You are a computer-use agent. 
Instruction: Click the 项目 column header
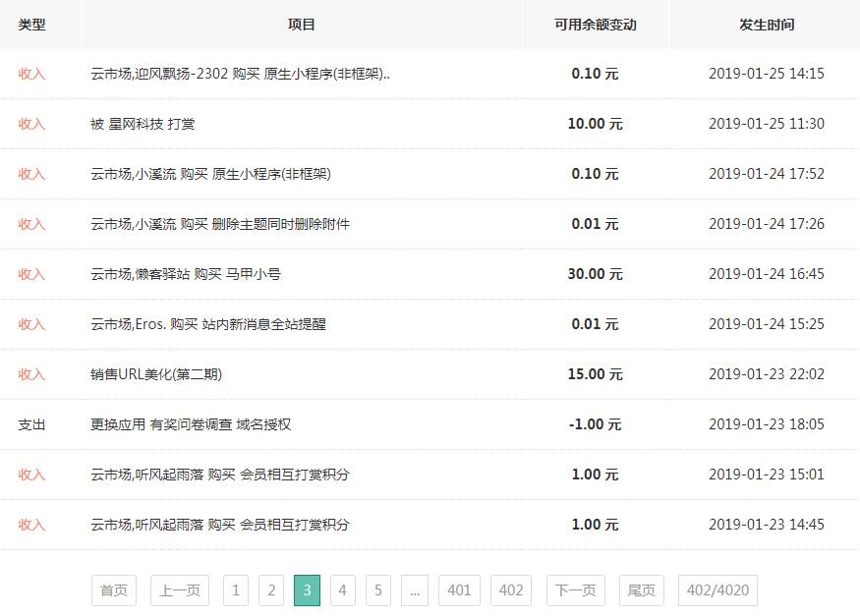coord(302,25)
